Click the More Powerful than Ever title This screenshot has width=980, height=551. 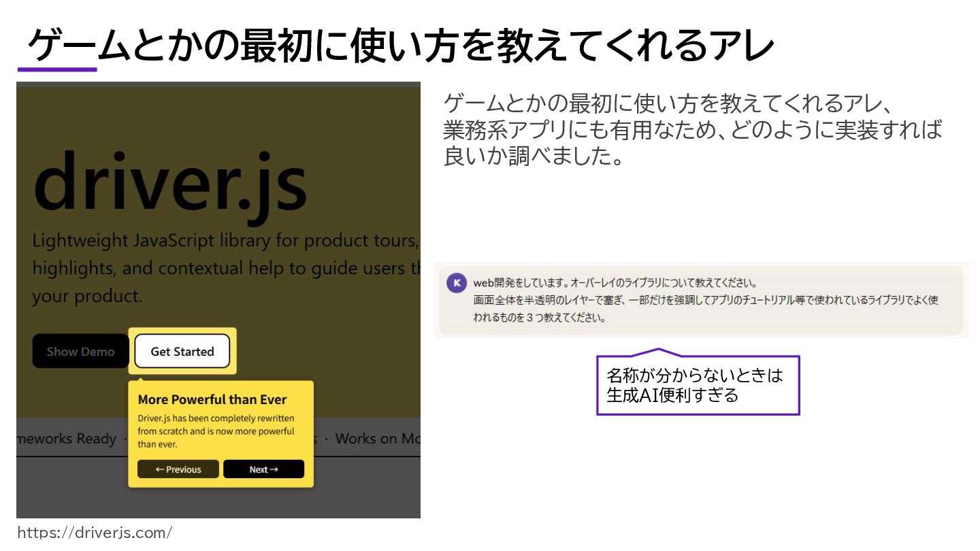(212, 400)
